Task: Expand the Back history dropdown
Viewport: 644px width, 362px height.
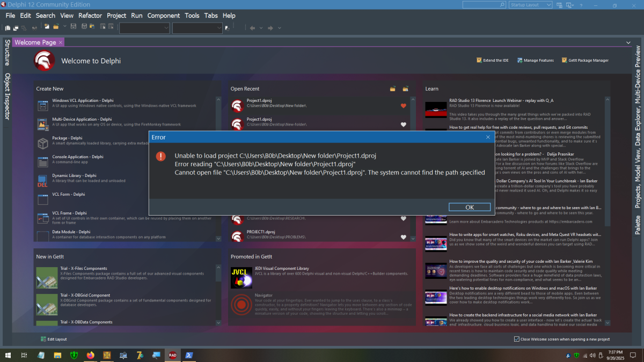Action: (x=260, y=28)
